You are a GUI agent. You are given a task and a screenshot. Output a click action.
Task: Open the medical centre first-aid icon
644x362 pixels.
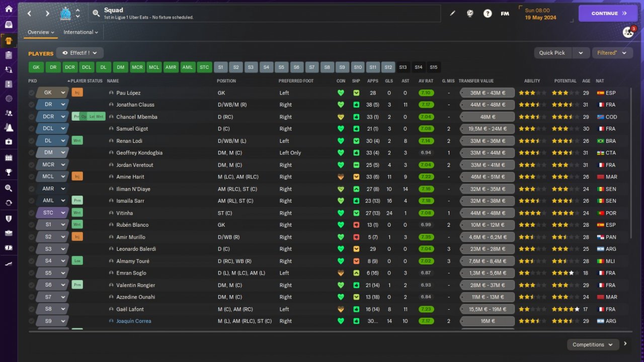coord(9,142)
